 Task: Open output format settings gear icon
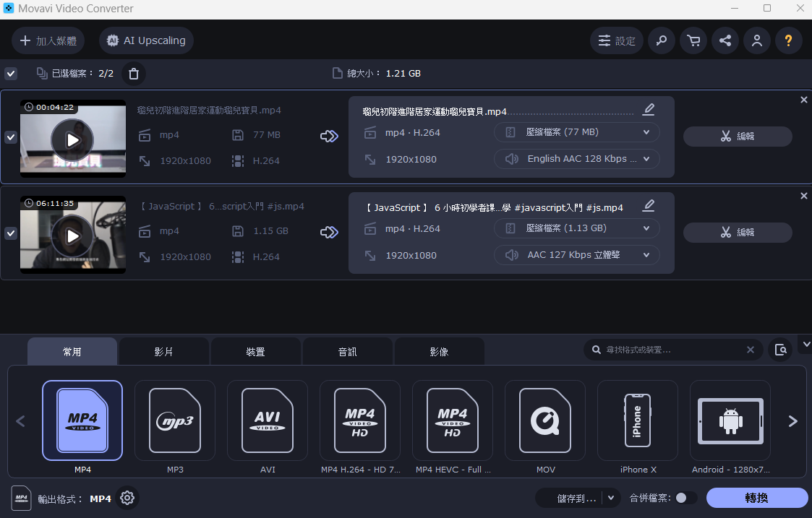(x=127, y=498)
